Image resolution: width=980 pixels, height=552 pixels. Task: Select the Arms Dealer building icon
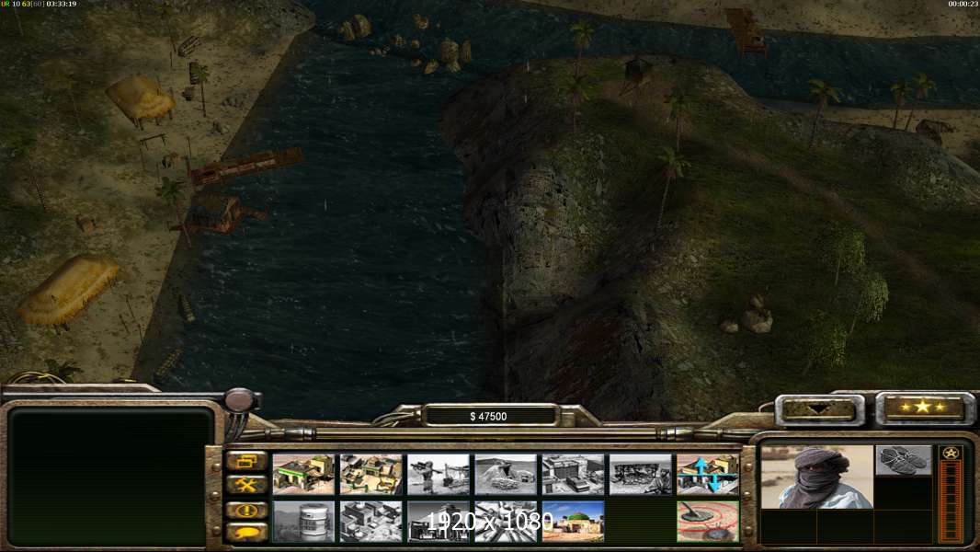573,475
